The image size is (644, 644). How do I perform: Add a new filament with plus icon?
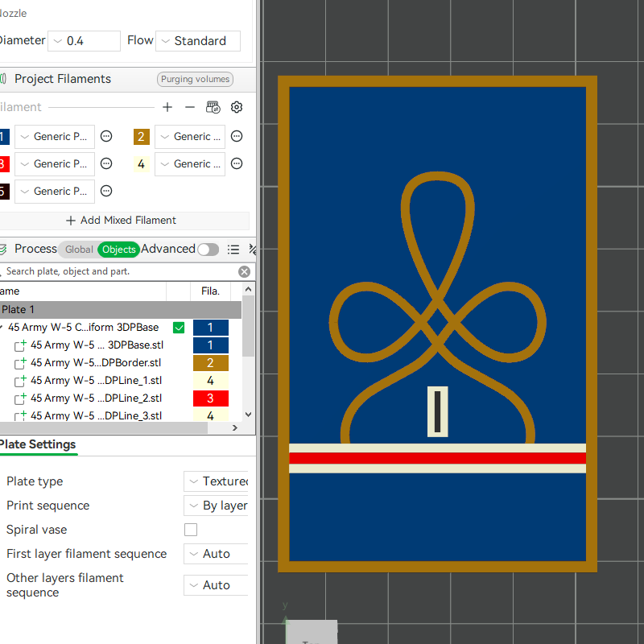167,108
